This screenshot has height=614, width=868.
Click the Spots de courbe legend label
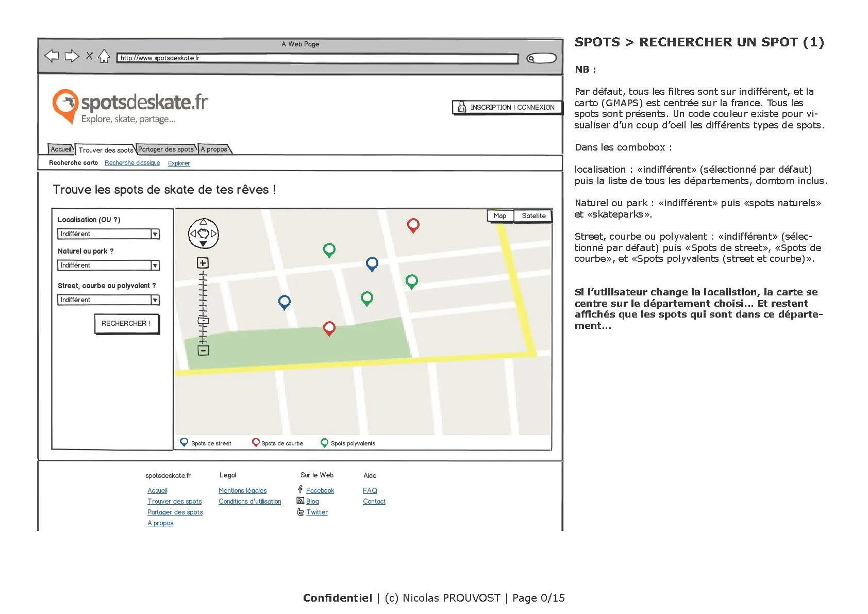pyautogui.click(x=282, y=443)
